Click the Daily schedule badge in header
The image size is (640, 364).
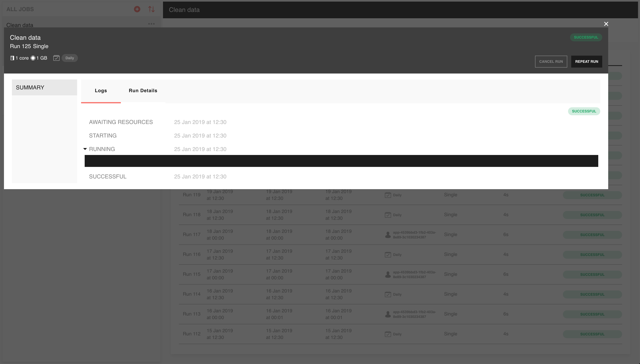point(70,58)
